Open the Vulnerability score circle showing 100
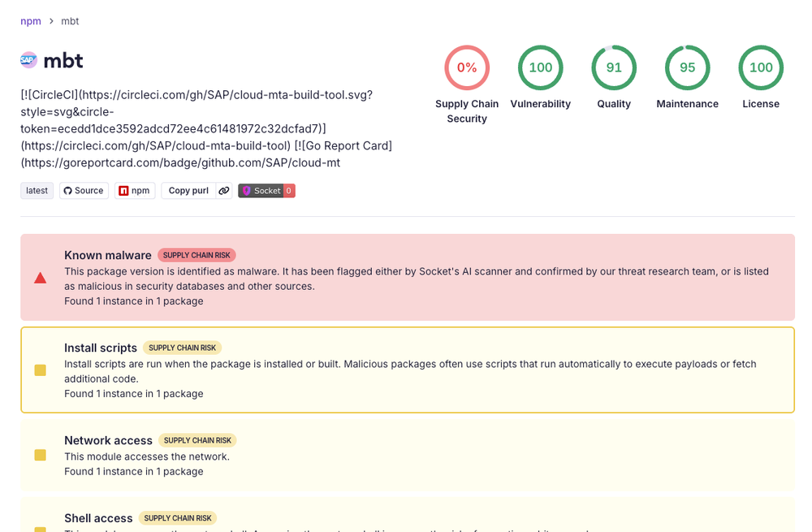The image size is (812, 532). [540, 67]
